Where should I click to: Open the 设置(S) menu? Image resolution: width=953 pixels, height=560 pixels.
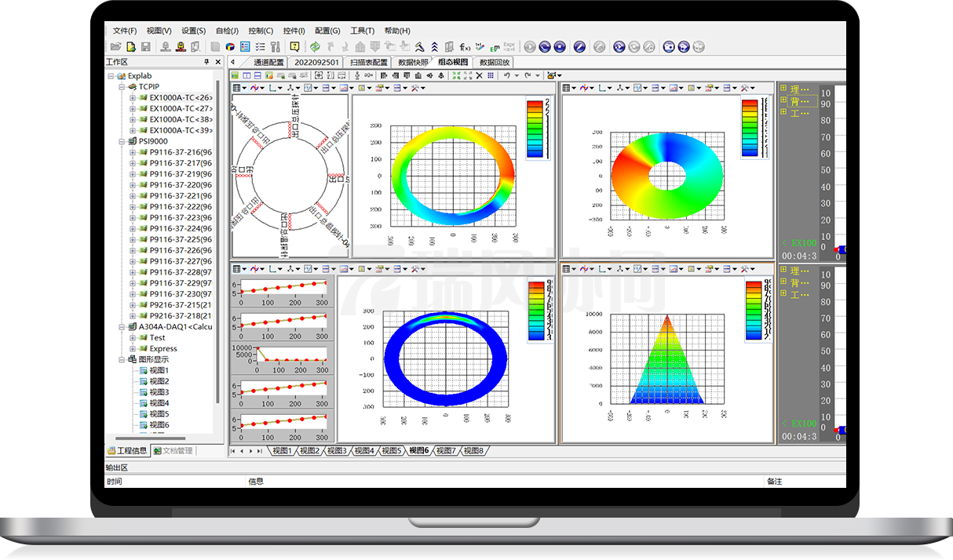coord(193,31)
